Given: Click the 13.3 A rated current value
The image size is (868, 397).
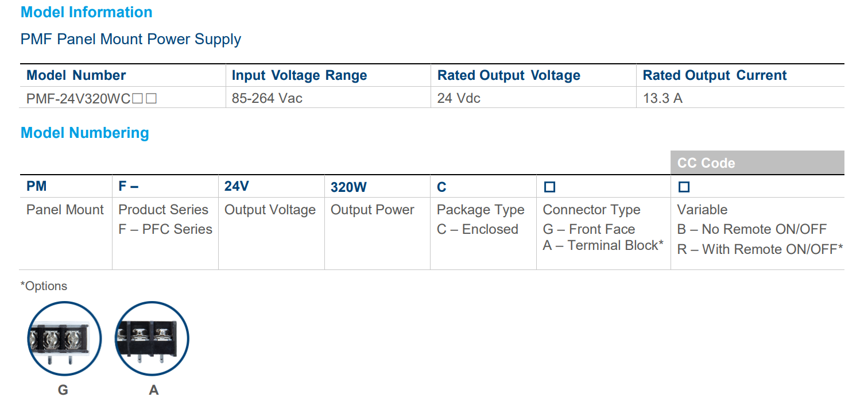Looking at the screenshot, I should (662, 98).
